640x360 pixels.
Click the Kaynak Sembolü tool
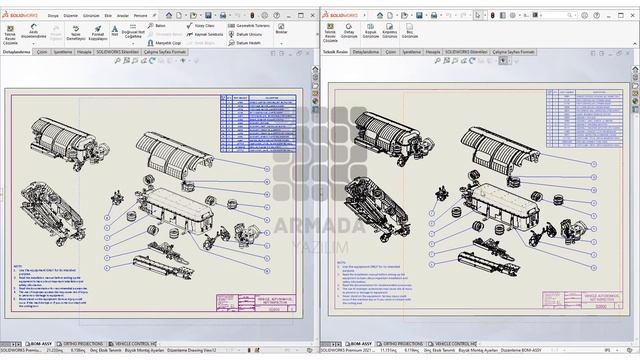205,34
